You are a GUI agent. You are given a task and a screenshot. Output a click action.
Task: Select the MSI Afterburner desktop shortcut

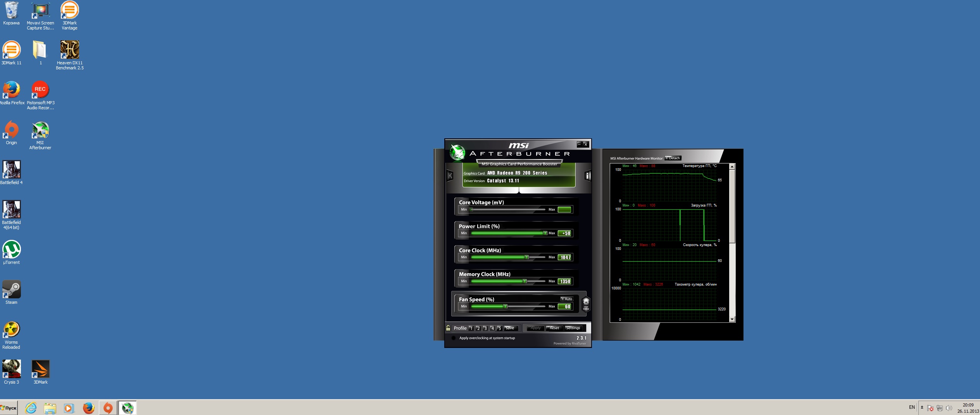40,135
